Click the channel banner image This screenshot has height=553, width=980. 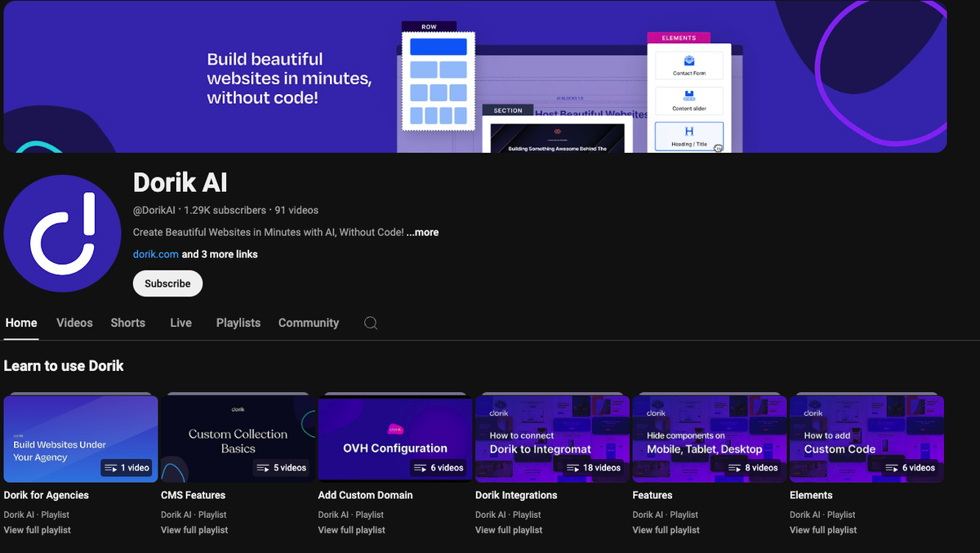point(475,76)
